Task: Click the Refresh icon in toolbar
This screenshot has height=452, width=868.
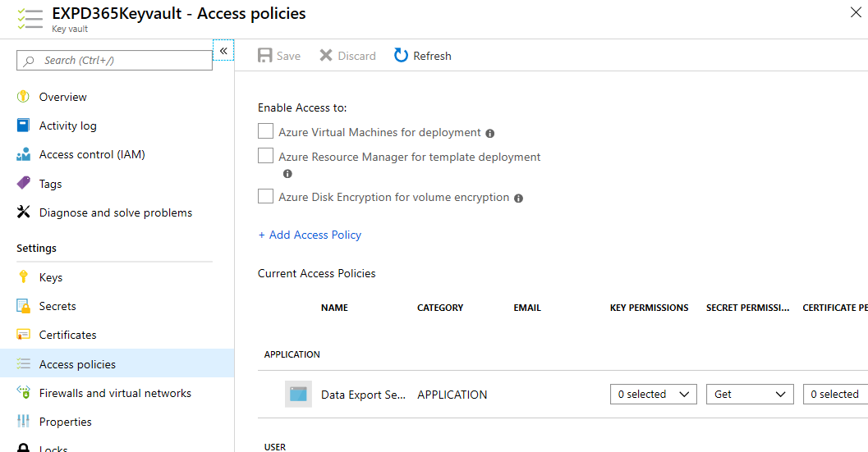Action: [x=401, y=56]
